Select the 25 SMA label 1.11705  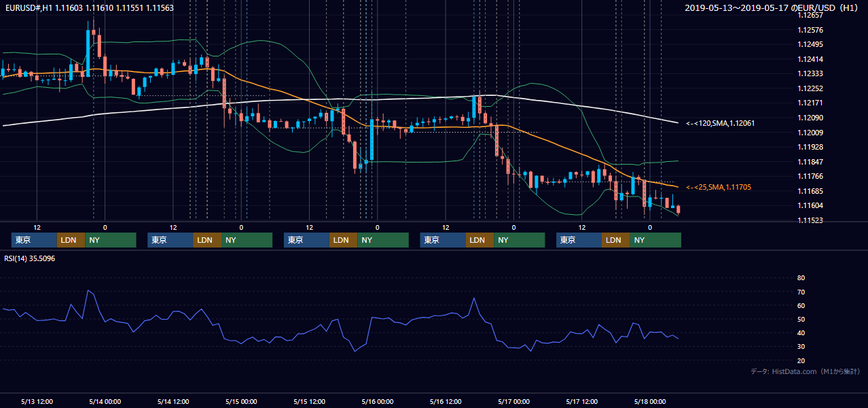719,187
